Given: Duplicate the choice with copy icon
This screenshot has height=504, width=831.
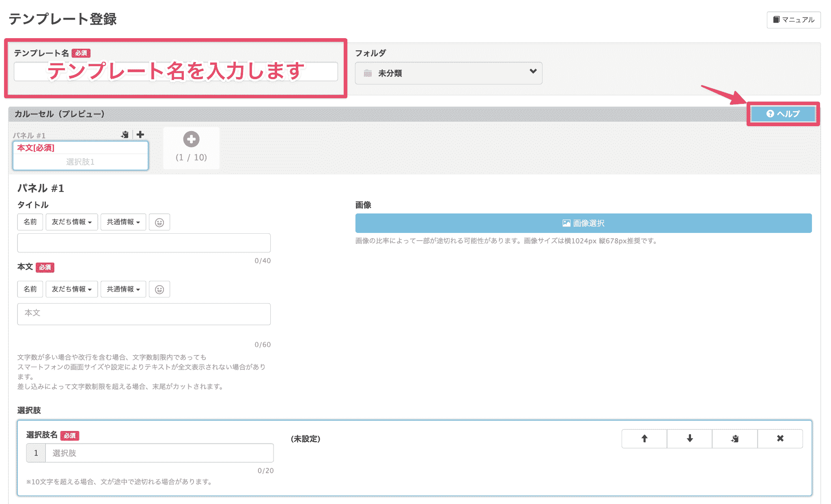Looking at the screenshot, I should [x=735, y=439].
